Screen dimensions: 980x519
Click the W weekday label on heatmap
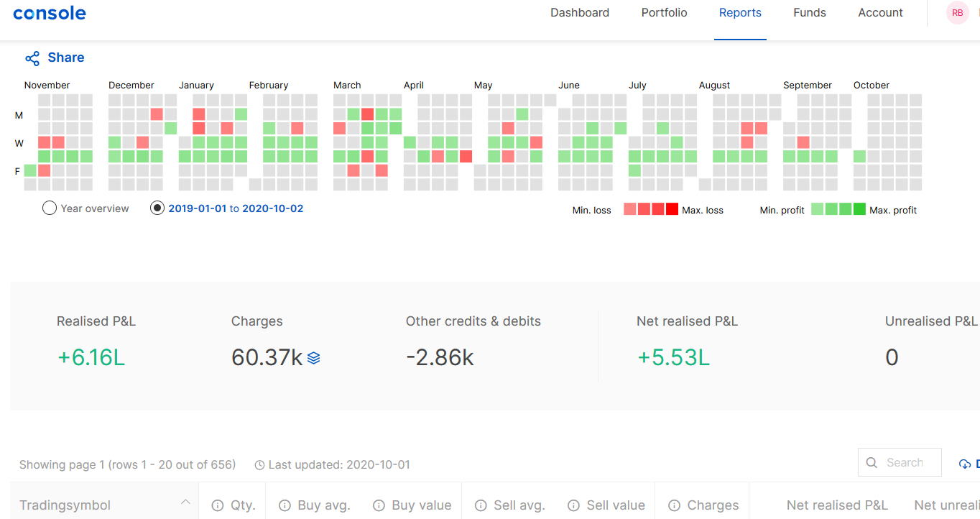(x=19, y=143)
